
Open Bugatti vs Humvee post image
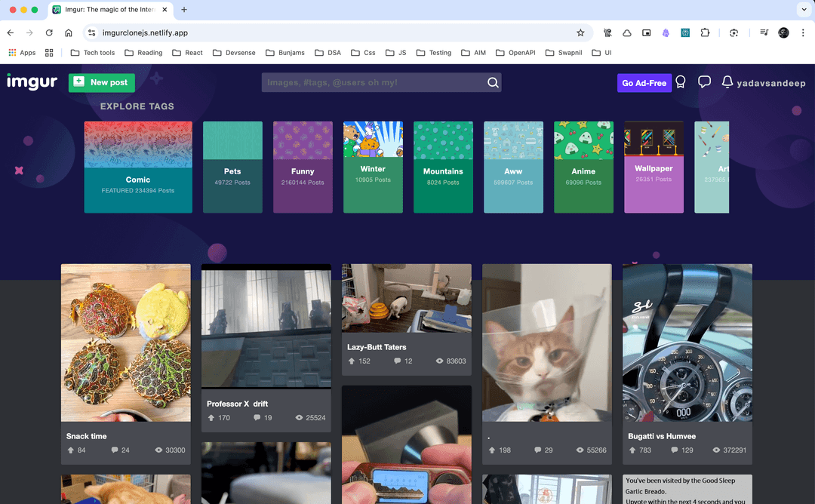coord(687,343)
